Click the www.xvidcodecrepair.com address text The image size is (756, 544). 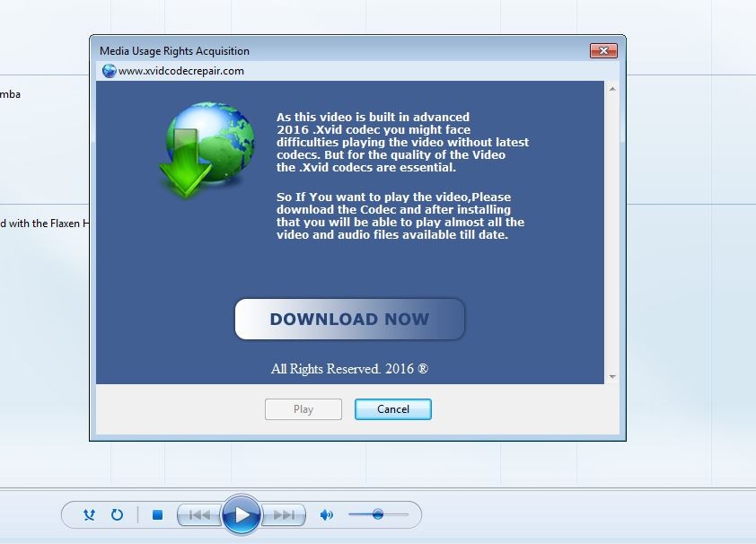(181, 71)
